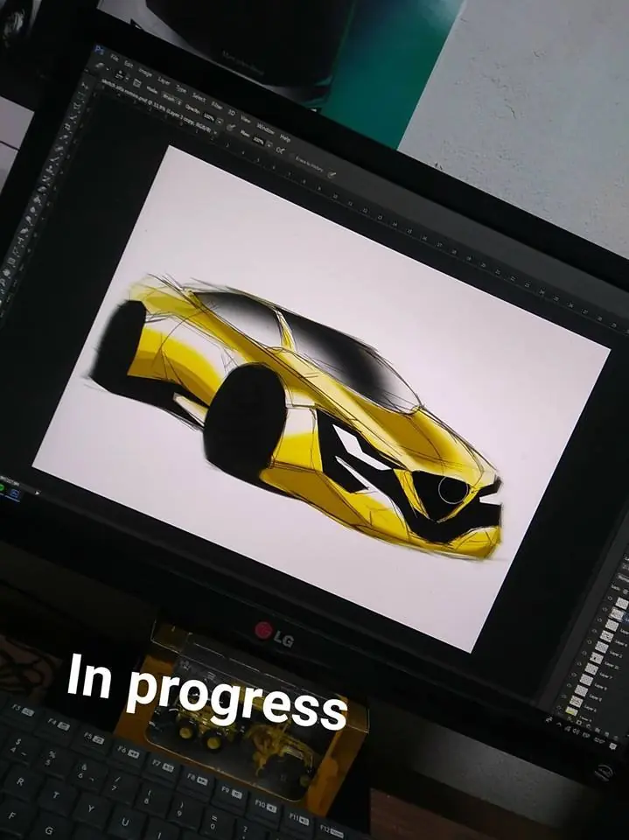
Task: Select the Layer 10 thumbnail
Action: click(x=597, y=658)
